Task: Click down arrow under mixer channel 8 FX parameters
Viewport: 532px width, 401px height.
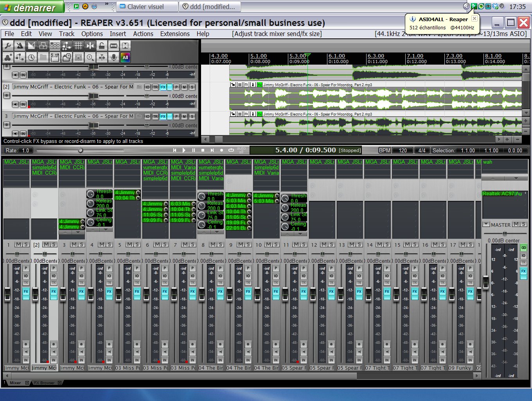Action: pos(217,232)
